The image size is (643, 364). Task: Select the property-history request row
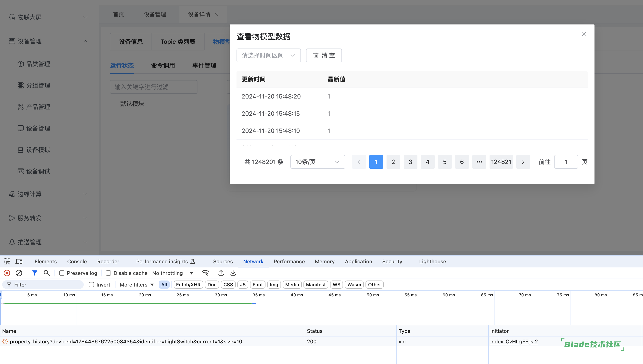[321, 342]
